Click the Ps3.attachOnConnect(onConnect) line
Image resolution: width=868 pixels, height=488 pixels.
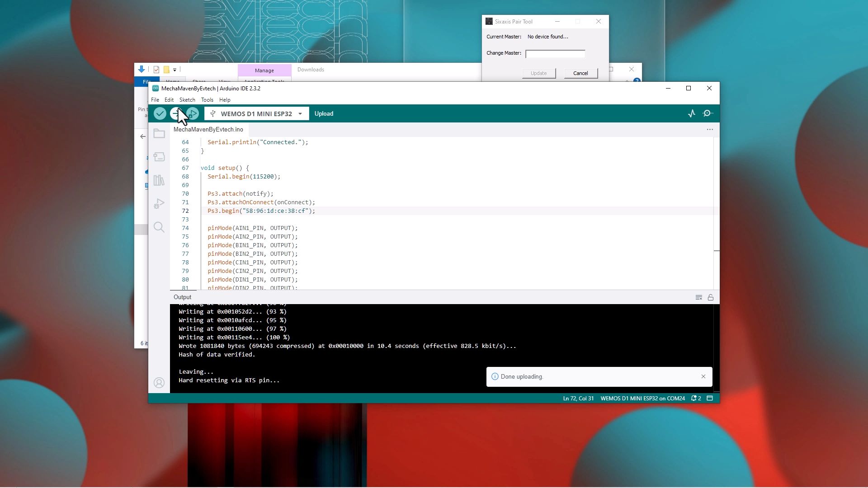261,202
